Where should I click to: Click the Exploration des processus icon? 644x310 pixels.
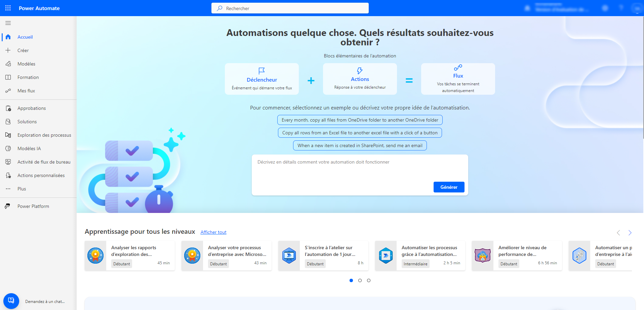coord(8,135)
